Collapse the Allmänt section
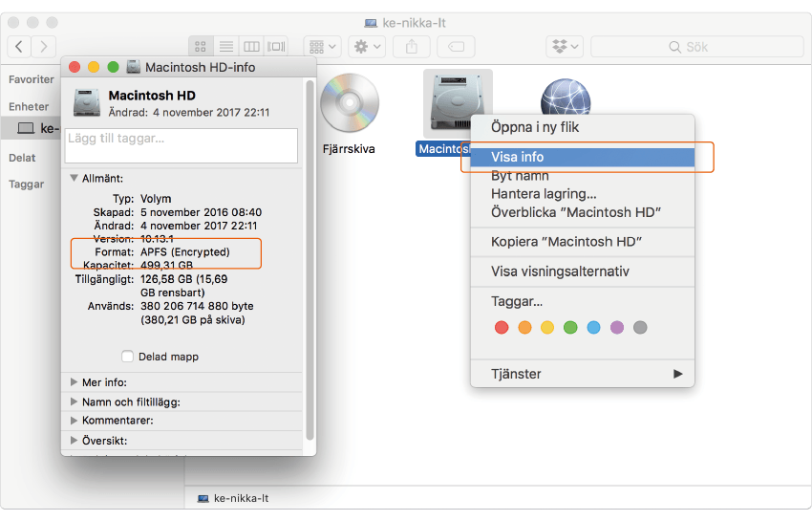Viewport: 812px width, 521px height. [x=75, y=178]
